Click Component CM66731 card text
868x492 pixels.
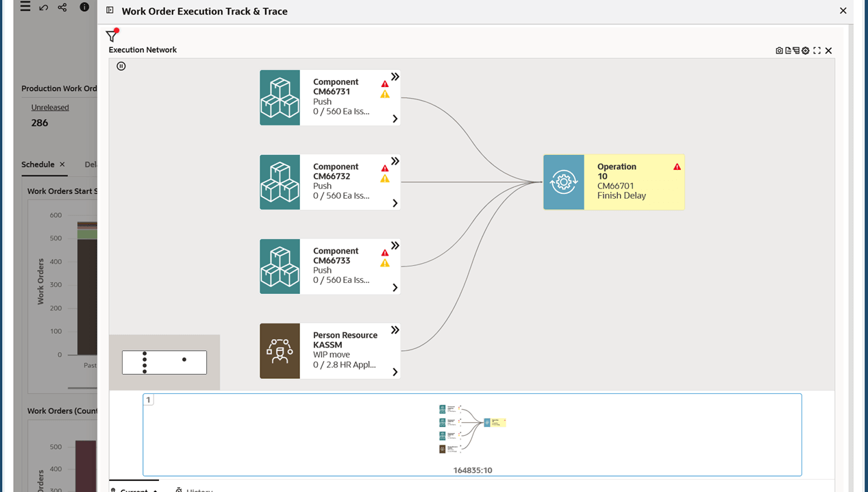341,97
